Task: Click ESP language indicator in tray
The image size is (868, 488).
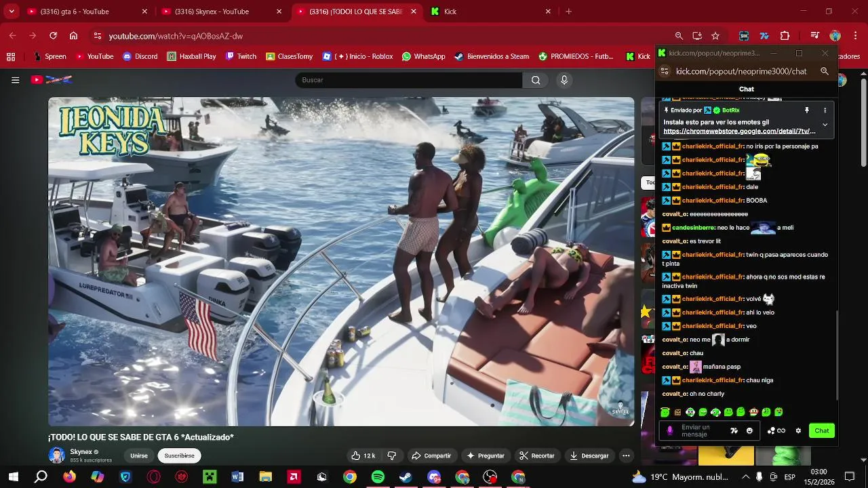Action: pos(789,477)
